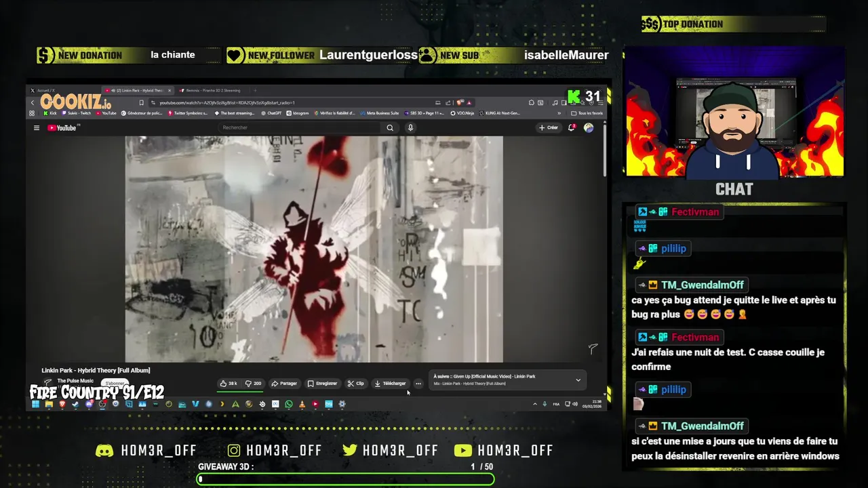Click the first pillilp chat username

coord(673,249)
